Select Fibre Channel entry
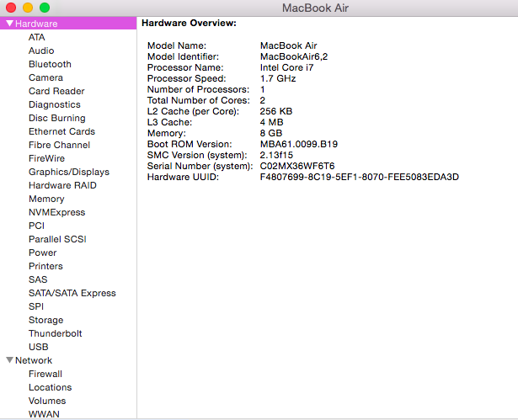This screenshot has height=420, width=518. pyautogui.click(x=59, y=145)
